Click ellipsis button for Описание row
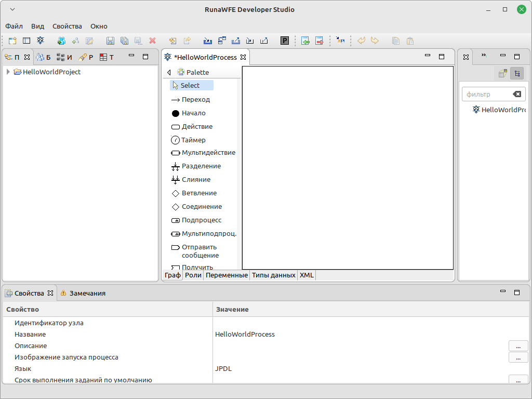 [518, 345]
